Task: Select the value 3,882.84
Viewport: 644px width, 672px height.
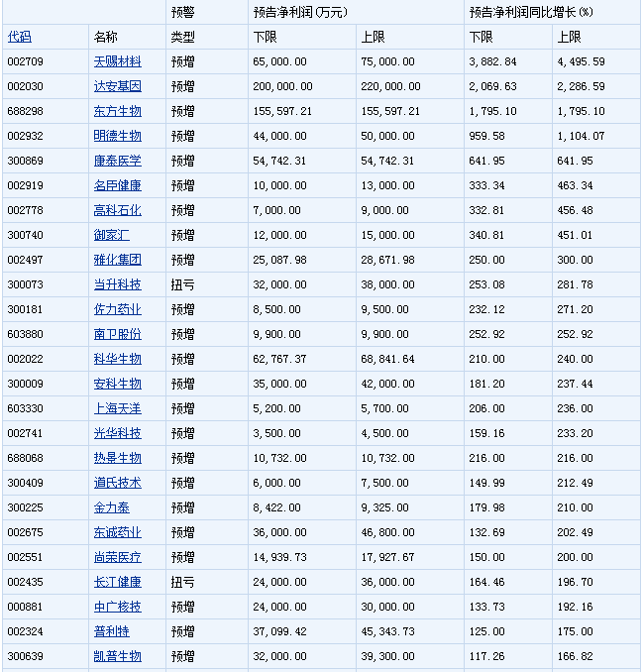Action: (x=492, y=61)
